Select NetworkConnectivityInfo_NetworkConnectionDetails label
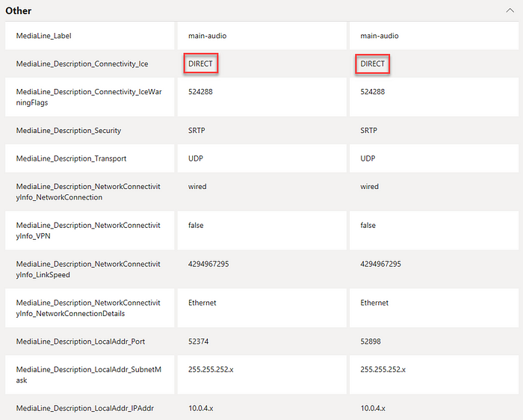 [88, 308]
